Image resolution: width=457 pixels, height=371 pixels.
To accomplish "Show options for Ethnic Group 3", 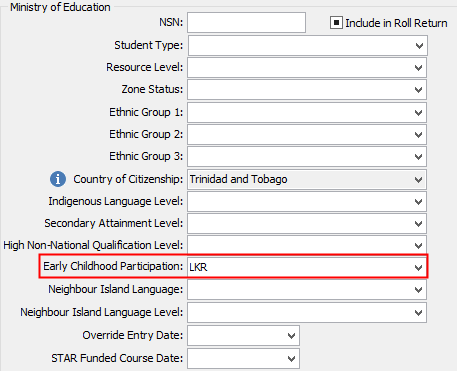I will pyautogui.click(x=307, y=156).
